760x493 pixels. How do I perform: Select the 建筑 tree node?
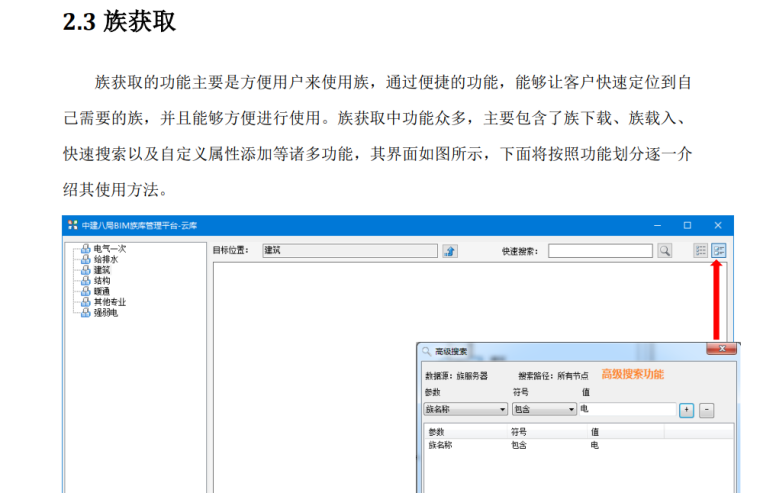coord(101,270)
